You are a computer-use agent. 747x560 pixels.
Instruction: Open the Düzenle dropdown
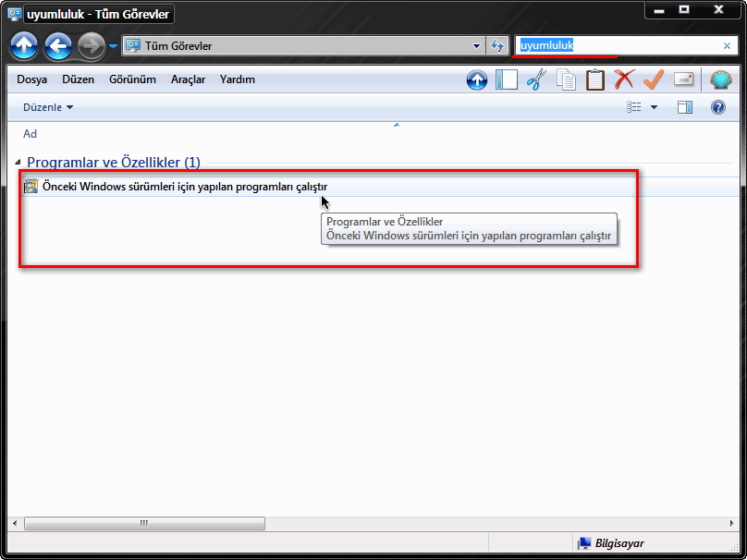(48, 107)
